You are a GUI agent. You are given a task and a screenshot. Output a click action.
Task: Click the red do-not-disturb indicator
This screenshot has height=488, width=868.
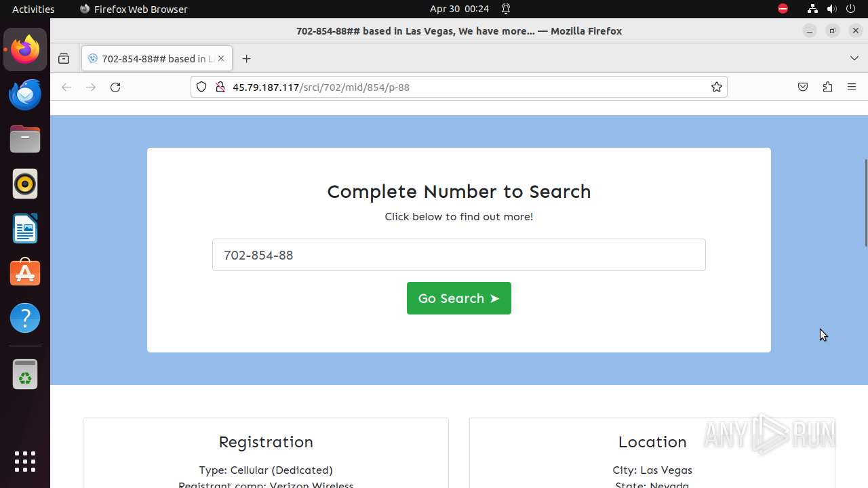783,9
